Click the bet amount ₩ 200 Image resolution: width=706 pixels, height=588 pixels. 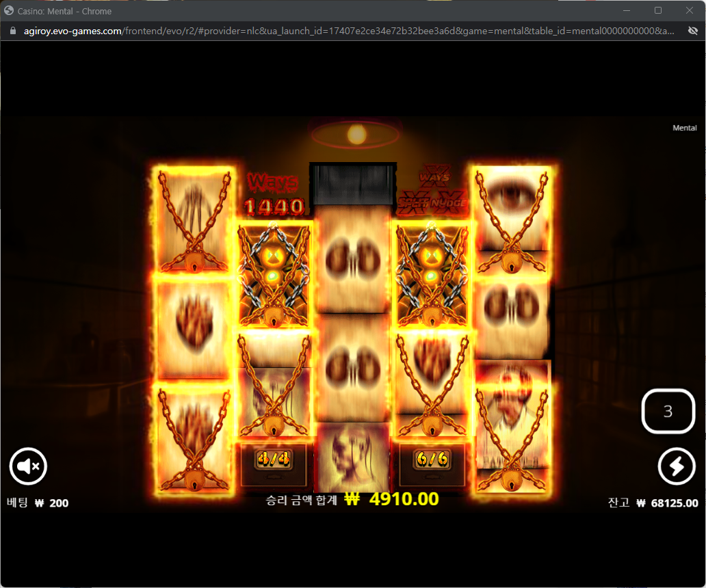click(51, 503)
